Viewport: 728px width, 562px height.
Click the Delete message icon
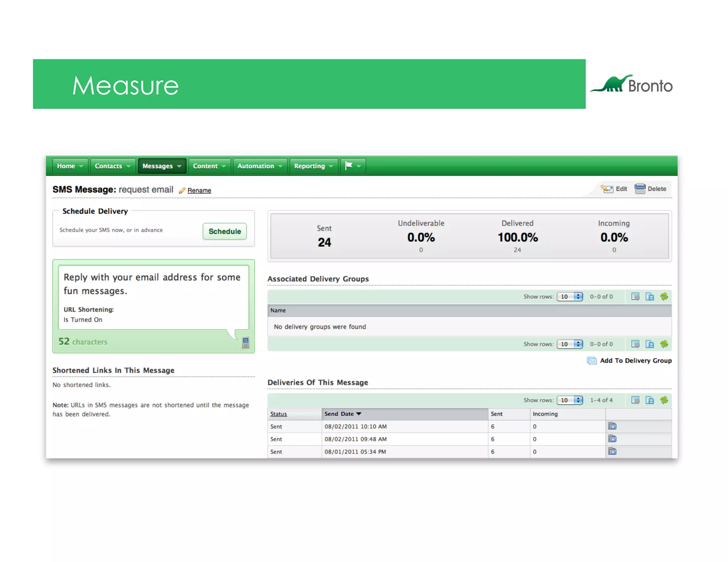pos(640,189)
